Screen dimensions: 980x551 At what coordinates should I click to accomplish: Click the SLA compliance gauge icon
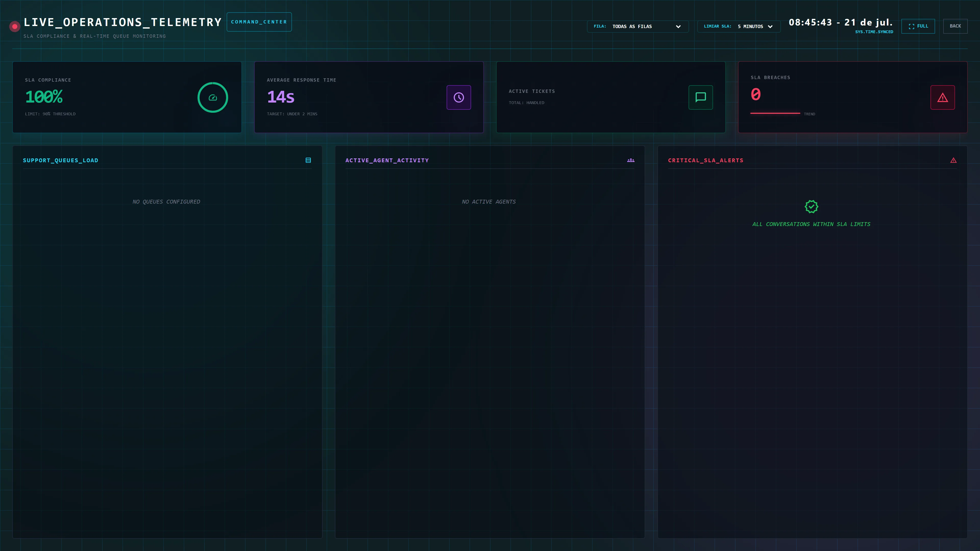[x=213, y=97]
